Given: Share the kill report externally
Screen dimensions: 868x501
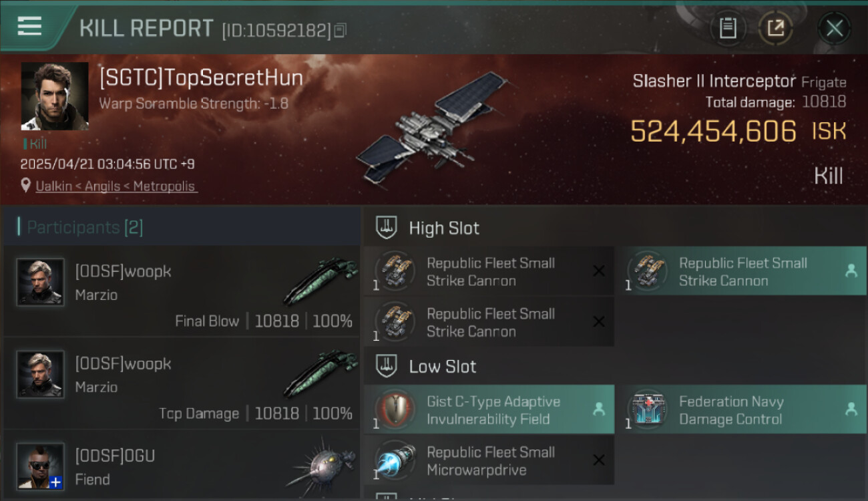Looking at the screenshot, I should [776, 28].
